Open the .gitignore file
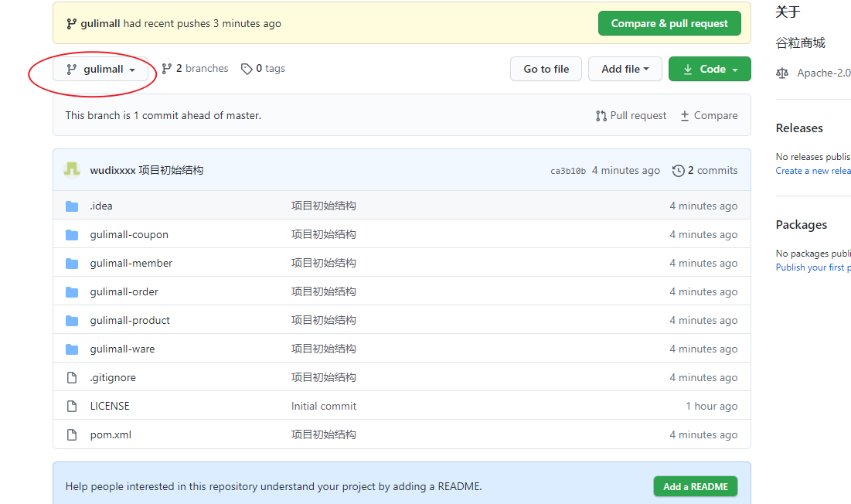The width and height of the screenshot is (851, 504). [x=113, y=378]
